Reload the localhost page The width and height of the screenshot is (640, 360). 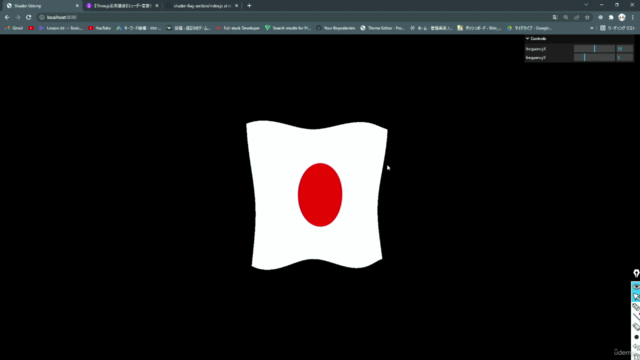click(x=28, y=17)
